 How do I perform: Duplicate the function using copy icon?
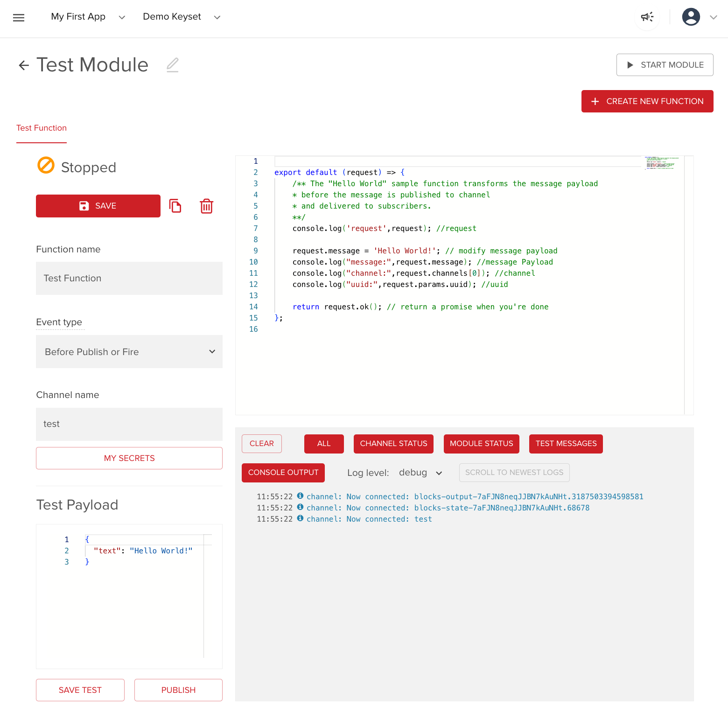pyautogui.click(x=175, y=206)
